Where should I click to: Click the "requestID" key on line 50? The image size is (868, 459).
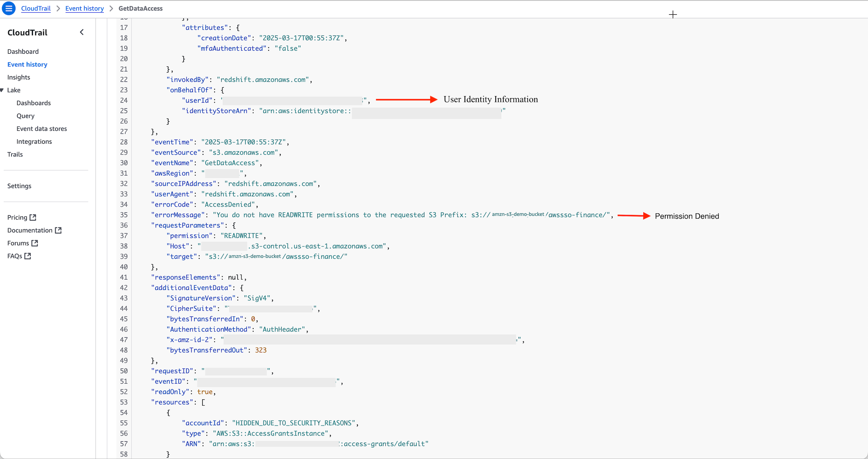[172, 371]
